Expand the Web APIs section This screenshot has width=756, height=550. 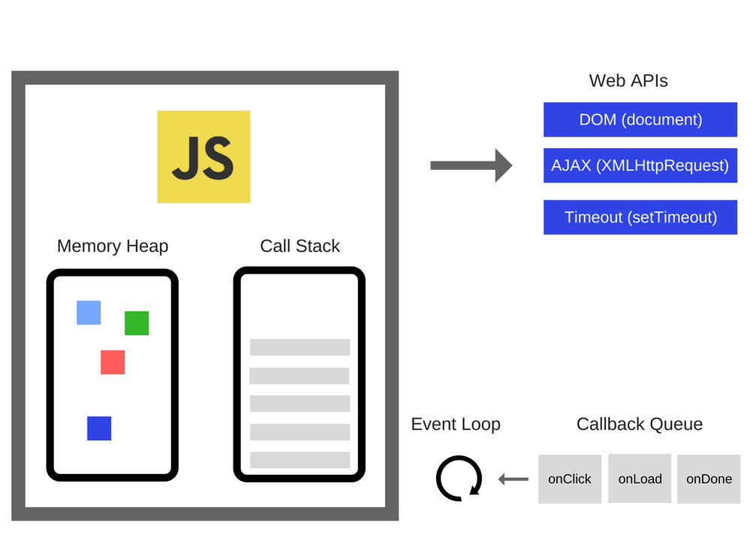628,80
